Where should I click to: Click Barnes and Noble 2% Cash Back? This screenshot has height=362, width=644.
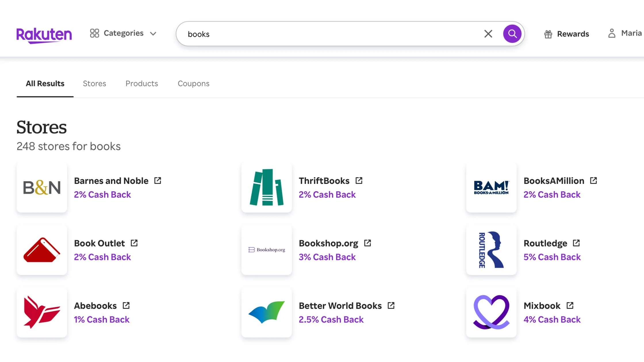coord(102,195)
